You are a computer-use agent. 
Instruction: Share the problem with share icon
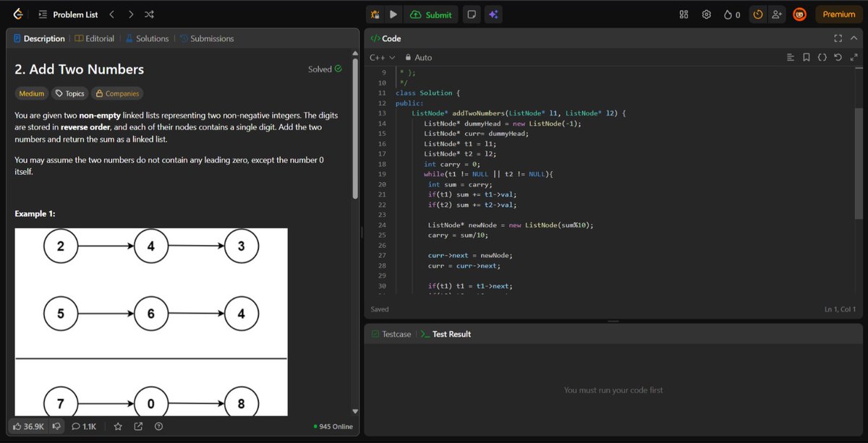[x=138, y=426]
